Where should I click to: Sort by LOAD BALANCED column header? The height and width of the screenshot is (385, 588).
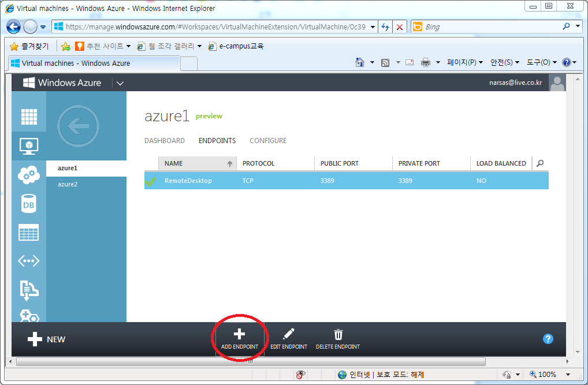click(501, 163)
